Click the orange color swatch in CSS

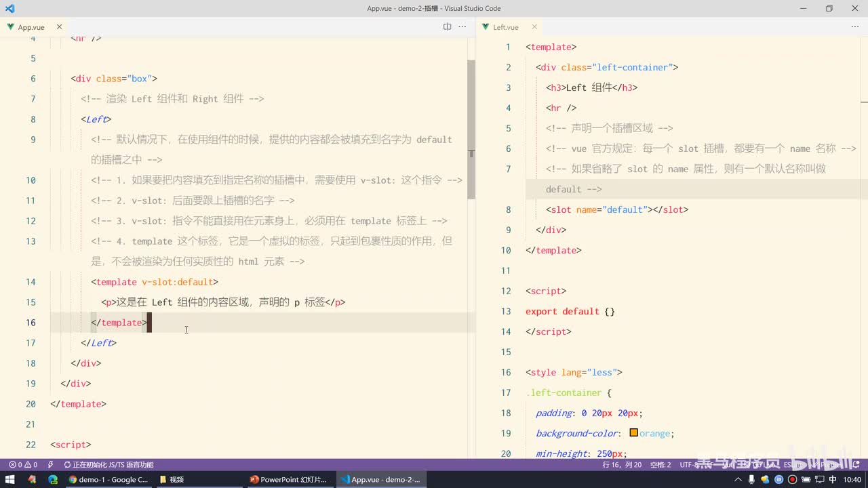[633, 433]
